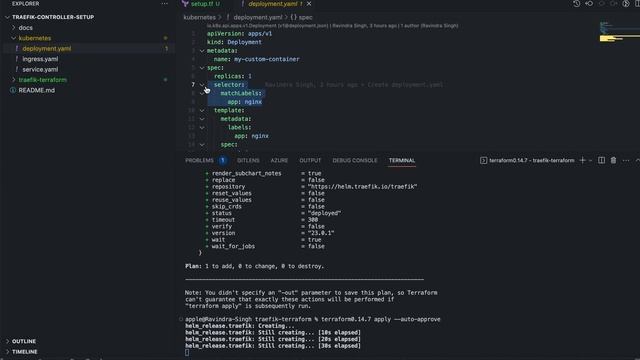Screen dimensions: 640x360
Task: Expand the TIMELINE section
Action: [x=24, y=351]
